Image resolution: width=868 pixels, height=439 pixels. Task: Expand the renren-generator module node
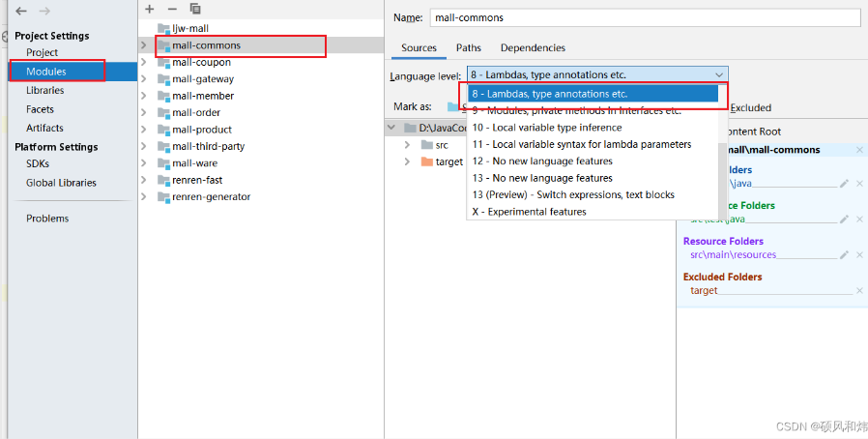pyautogui.click(x=143, y=197)
